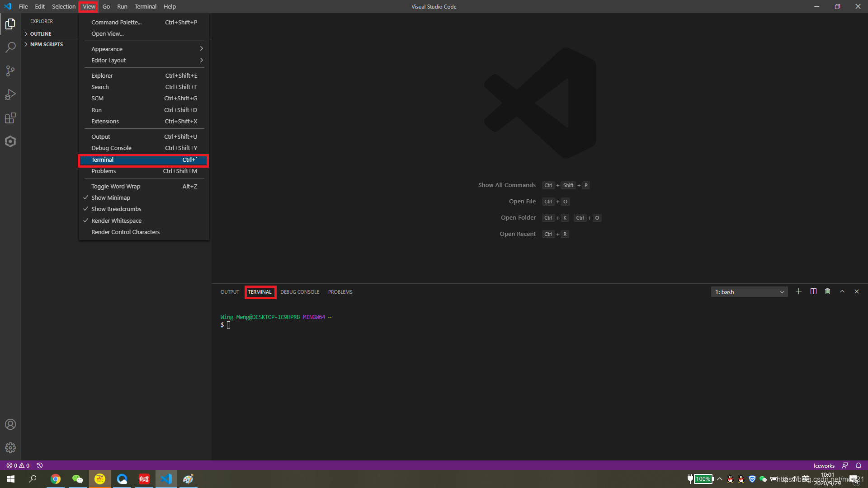The image size is (868, 488).
Task: Open the Manage settings gear
Action: 10,448
